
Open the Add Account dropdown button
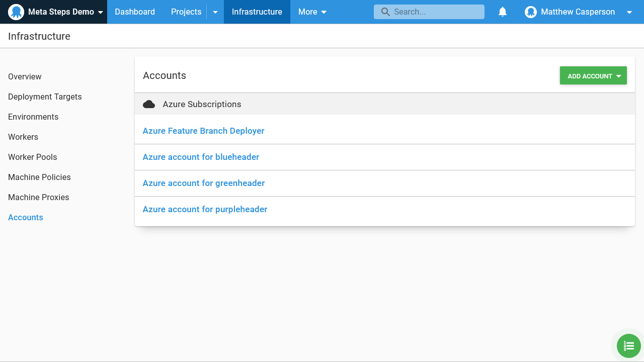point(593,76)
